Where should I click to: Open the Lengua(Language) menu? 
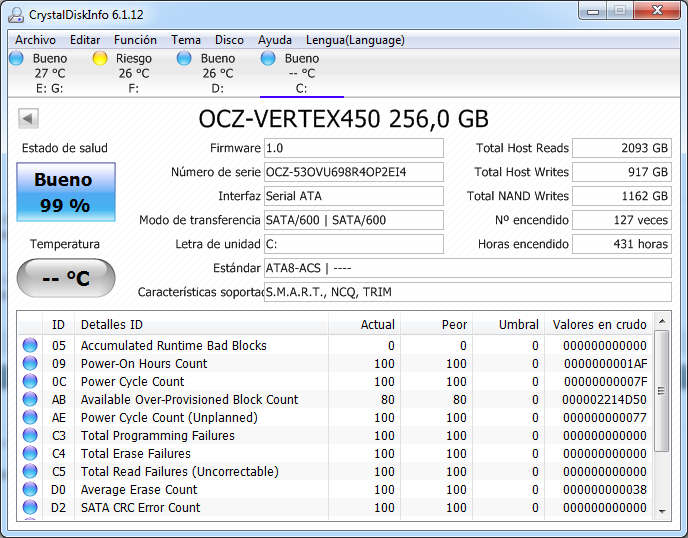click(x=355, y=40)
